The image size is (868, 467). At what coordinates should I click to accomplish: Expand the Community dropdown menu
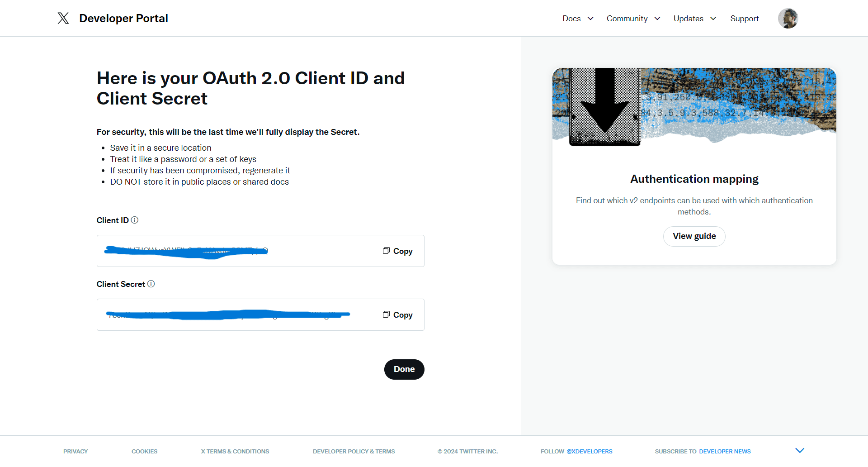633,19
